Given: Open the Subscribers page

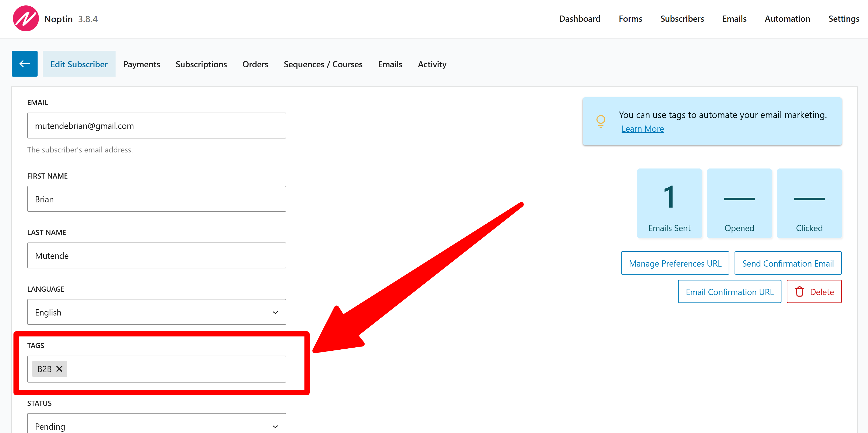Looking at the screenshot, I should point(682,19).
